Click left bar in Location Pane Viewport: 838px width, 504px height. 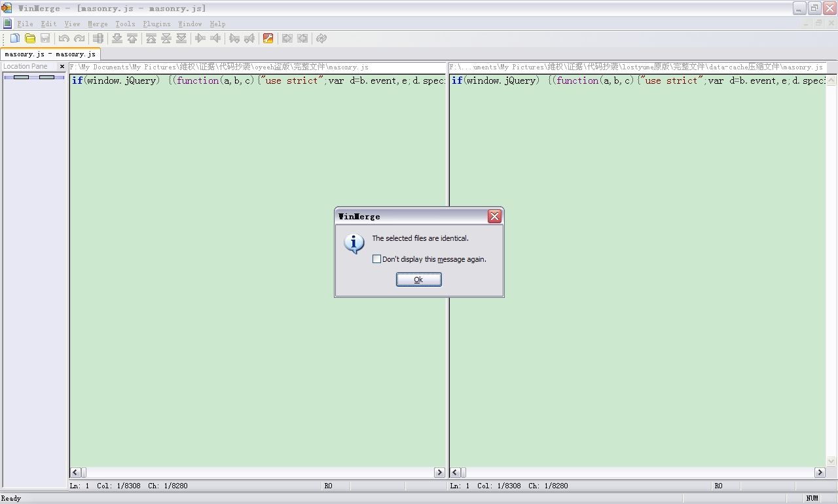click(21, 77)
